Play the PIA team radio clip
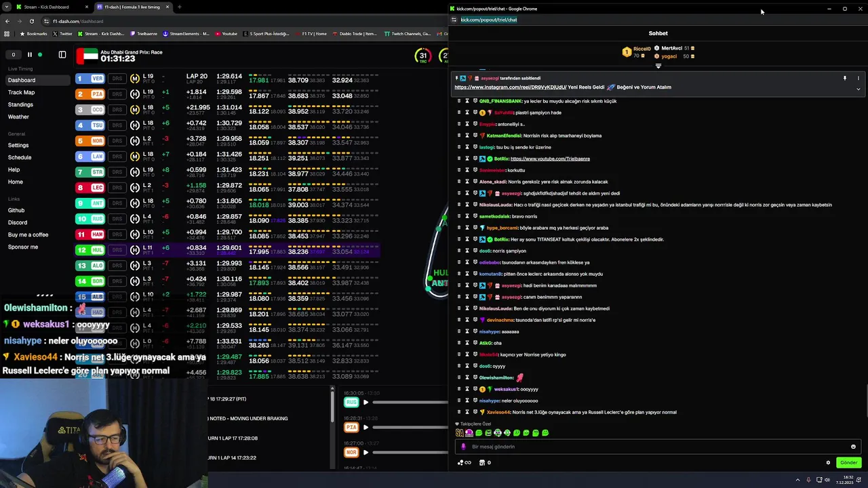This screenshot has height=488, width=868. (366, 428)
